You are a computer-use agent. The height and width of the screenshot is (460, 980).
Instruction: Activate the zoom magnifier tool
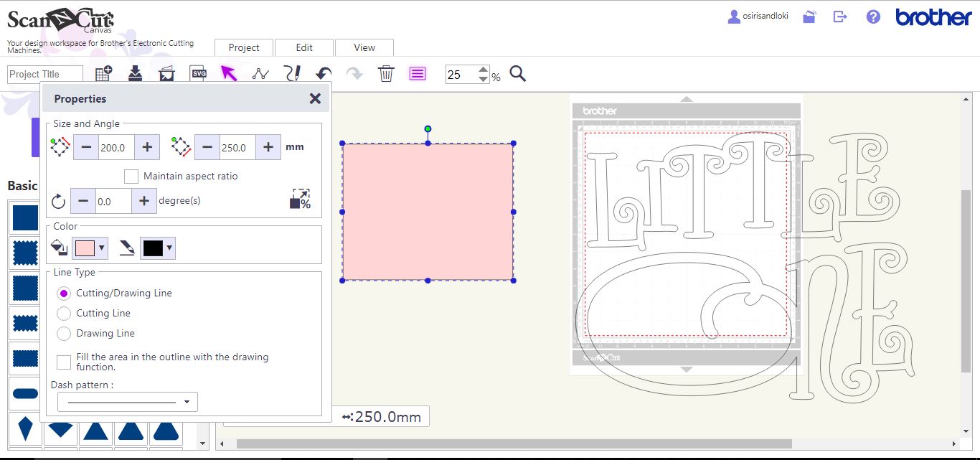pos(518,73)
